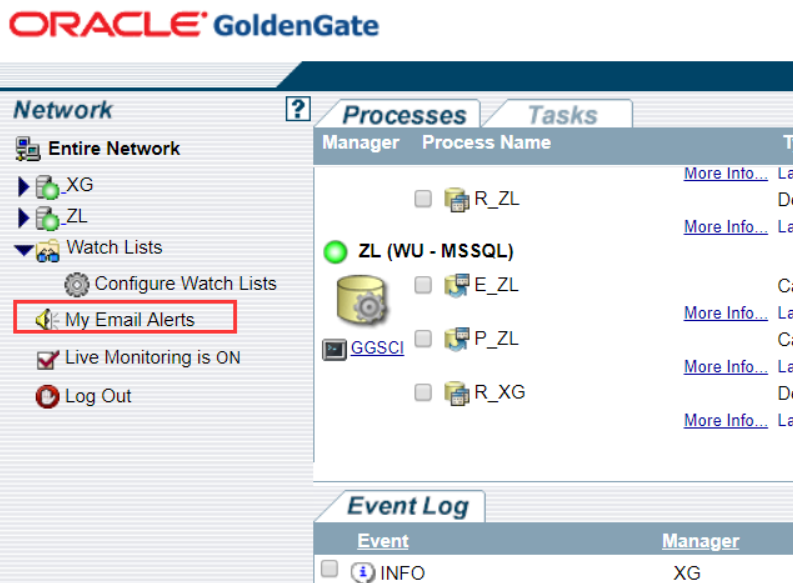Click the E_ZL process name
The width and height of the screenshot is (793, 583).
pyautogui.click(x=496, y=285)
